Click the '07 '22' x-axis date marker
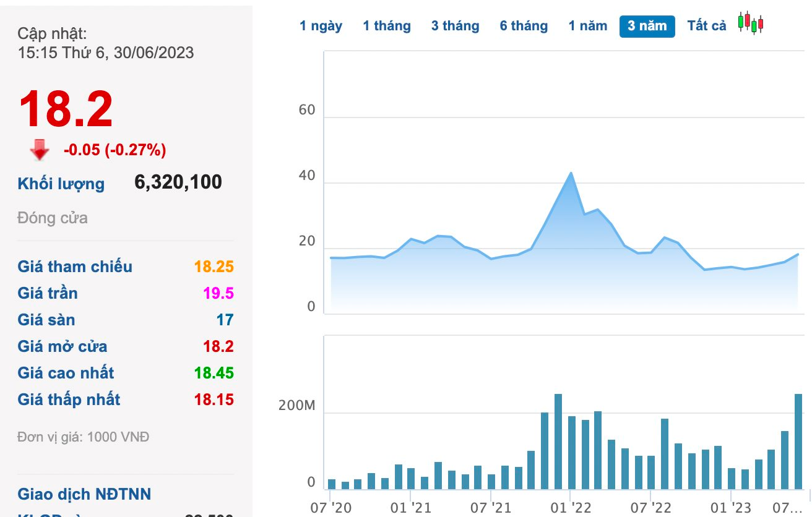This screenshot has height=517, width=812. coord(650,508)
